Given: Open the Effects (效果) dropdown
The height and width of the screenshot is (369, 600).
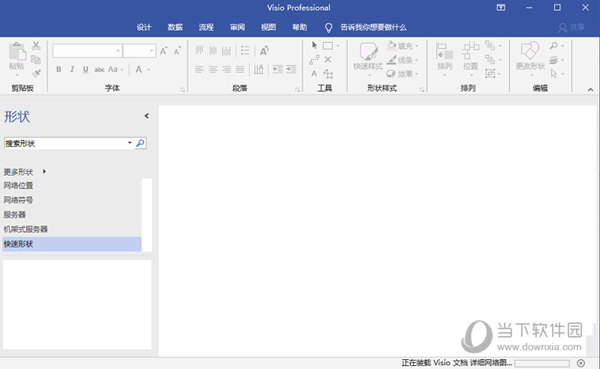Looking at the screenshot, I should coord(403,73).
